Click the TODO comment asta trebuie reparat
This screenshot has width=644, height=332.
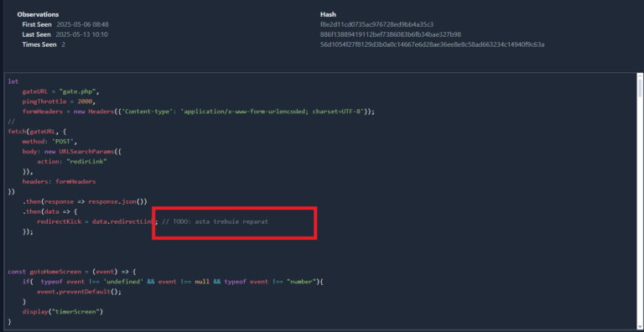click(x=215, y=221)
